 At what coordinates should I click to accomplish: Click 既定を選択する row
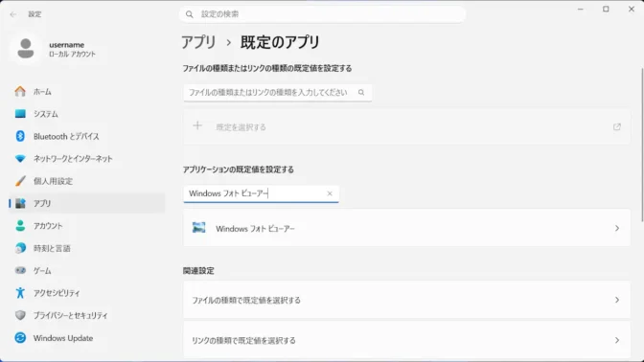tap(406, 126)
